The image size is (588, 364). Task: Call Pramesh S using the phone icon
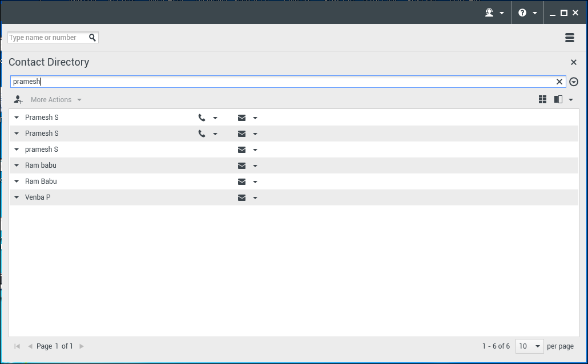tap(201, 117)
